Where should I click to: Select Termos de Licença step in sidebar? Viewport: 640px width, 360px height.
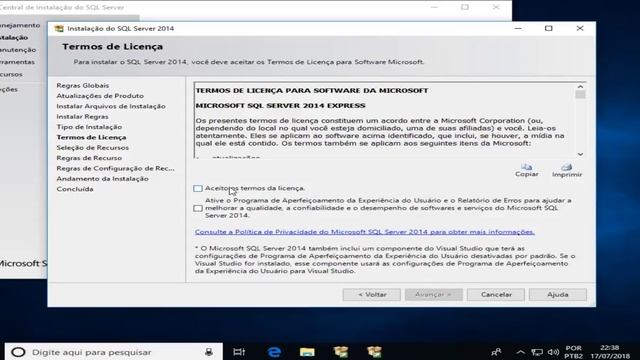(x=91, y=137)
